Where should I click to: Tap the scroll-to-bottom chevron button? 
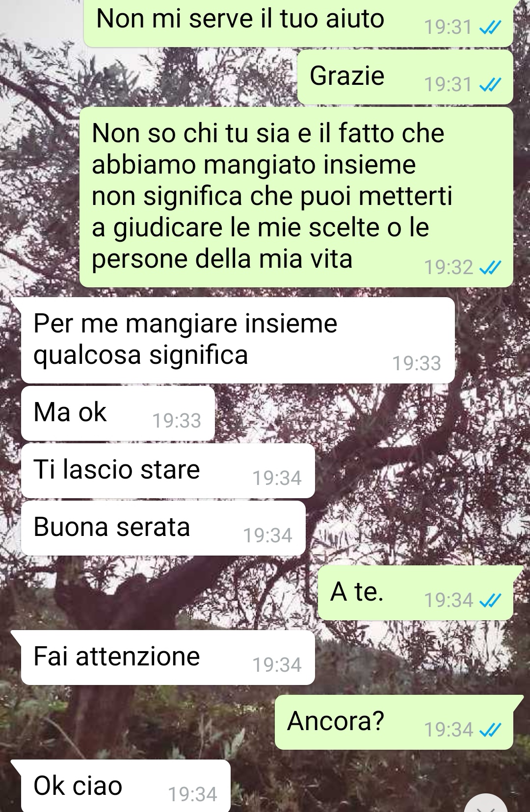coord(486,804)
